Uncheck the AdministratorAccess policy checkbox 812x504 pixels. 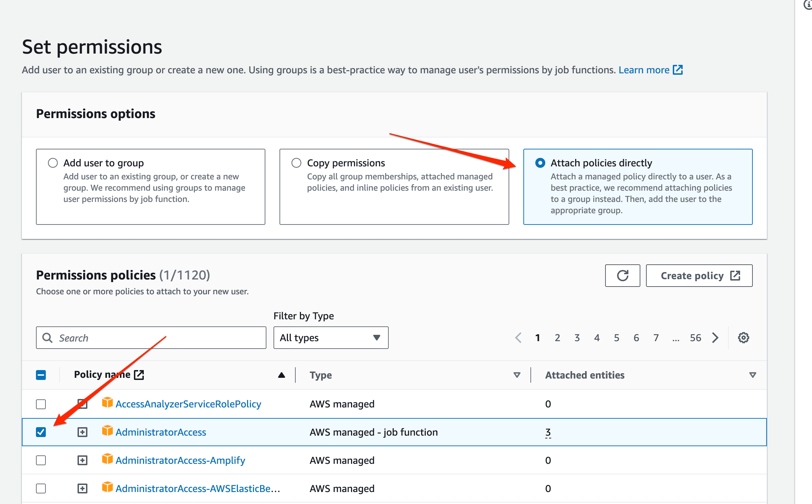coord(41,432)
